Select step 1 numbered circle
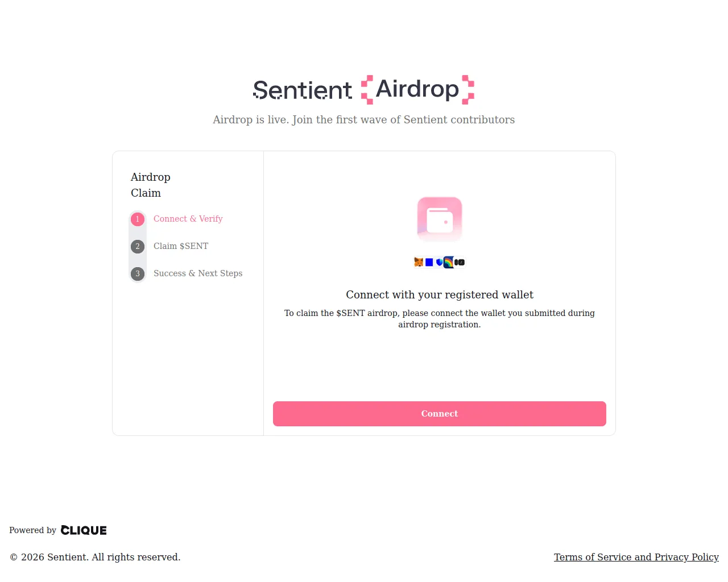This screenshot has width=728, height=582. tap(138, 219)
